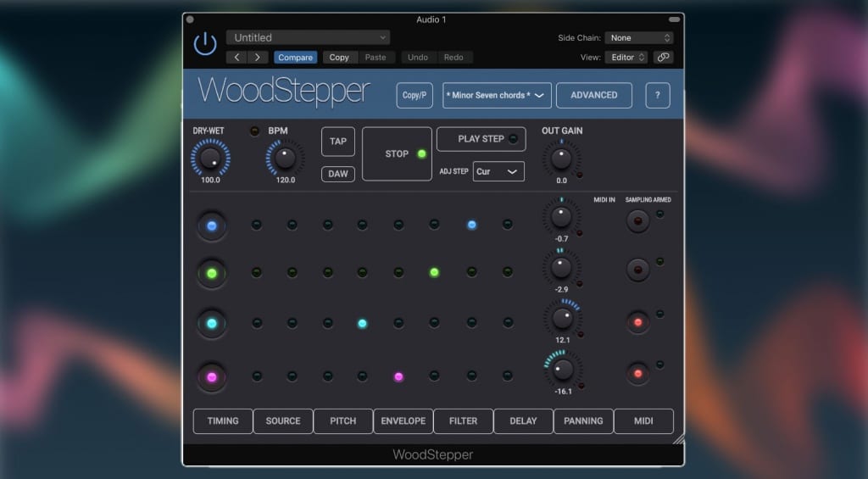Click the STOP transport button

[397, 154]
